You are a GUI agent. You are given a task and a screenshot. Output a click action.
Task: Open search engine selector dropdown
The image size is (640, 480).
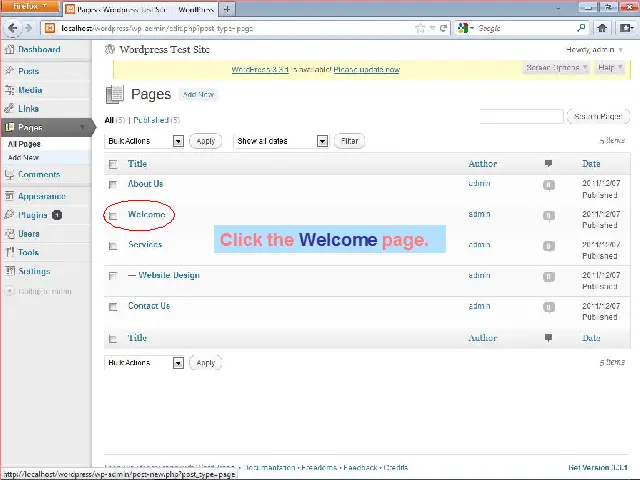tap(467, 28)
